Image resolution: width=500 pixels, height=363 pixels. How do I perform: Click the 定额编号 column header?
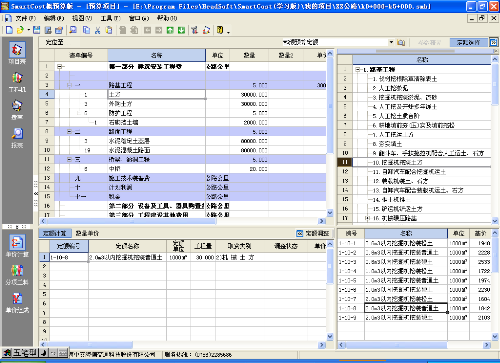tap(69, 246)
